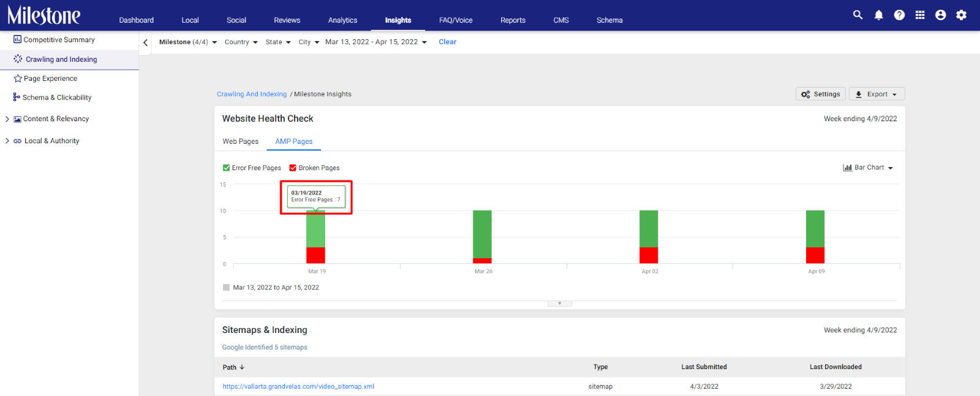Uncheck Error Free Pages checkbox
This screenshot has height=396, width=980.
pyautogui.click(x=226, y=168)
